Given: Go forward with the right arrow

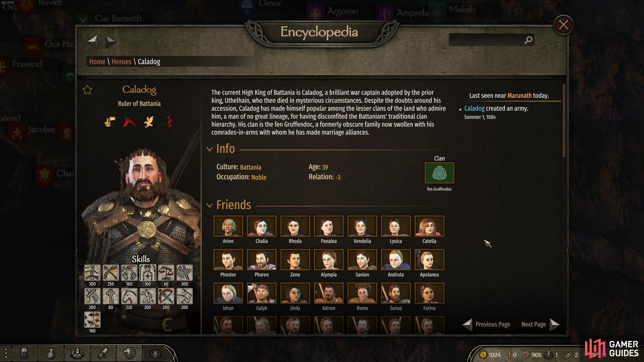Looking at the screenshot, I should point(110,41).
